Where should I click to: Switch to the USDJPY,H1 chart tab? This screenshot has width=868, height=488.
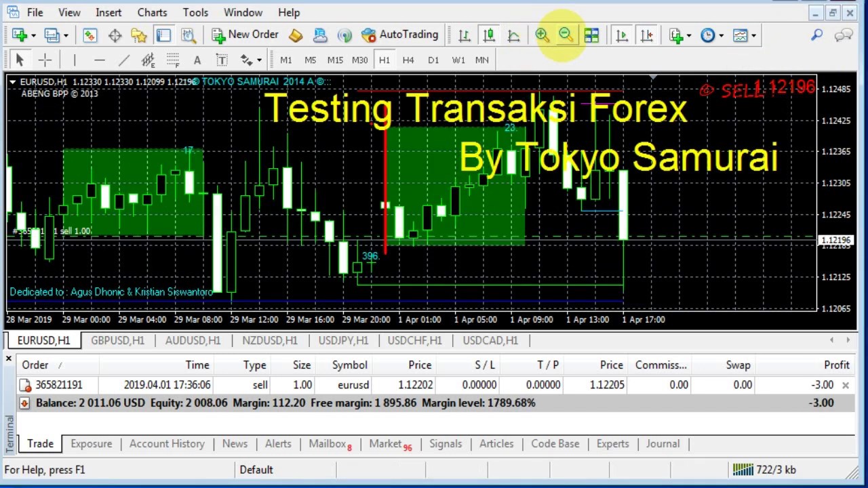pyautogui.click(x=343, y=340)
